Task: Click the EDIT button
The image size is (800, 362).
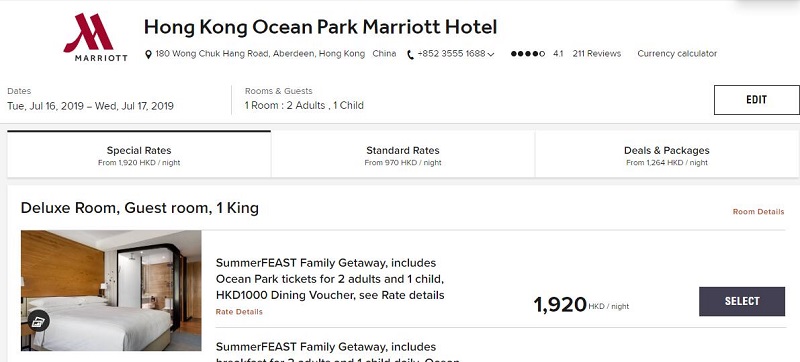Action: 756,100
